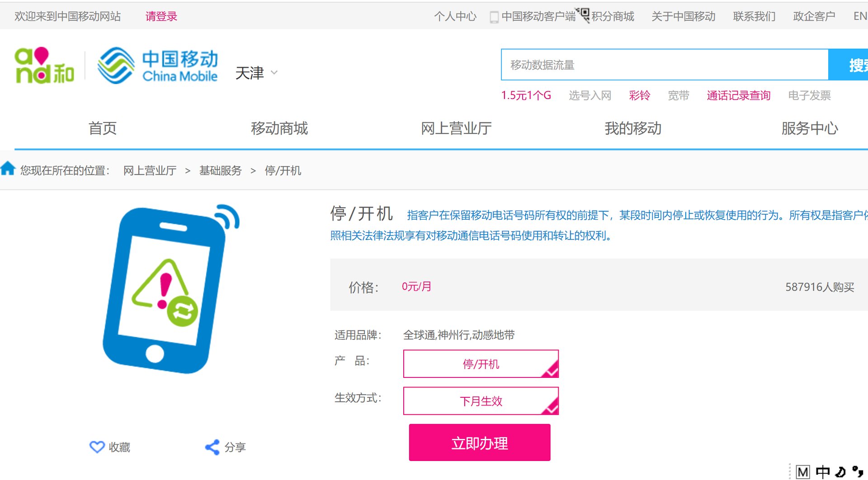
Task: Expand the 天津 city dropdown
Action: 256,73
